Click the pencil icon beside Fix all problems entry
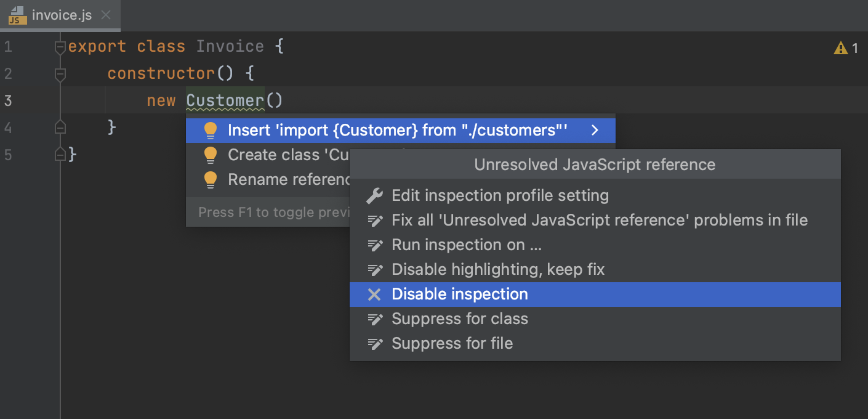 (x=376, y=220)
